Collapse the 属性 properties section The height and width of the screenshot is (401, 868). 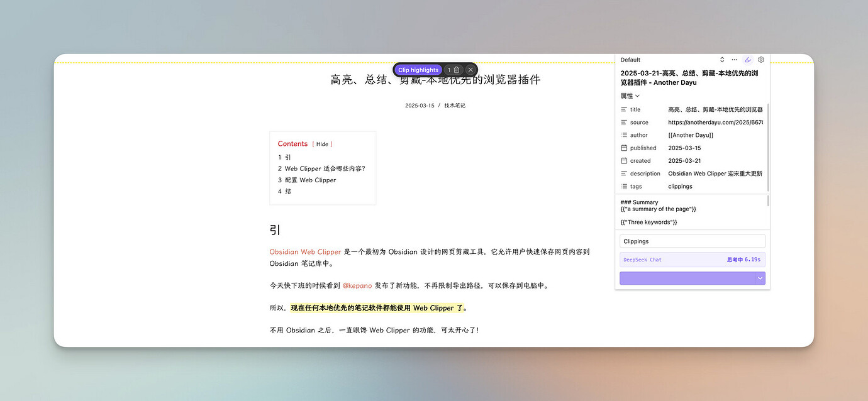(x=630, y=96)
